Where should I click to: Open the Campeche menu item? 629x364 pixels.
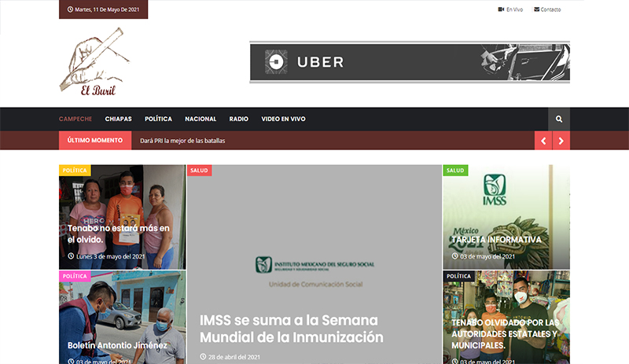click(x=75, y=119)
